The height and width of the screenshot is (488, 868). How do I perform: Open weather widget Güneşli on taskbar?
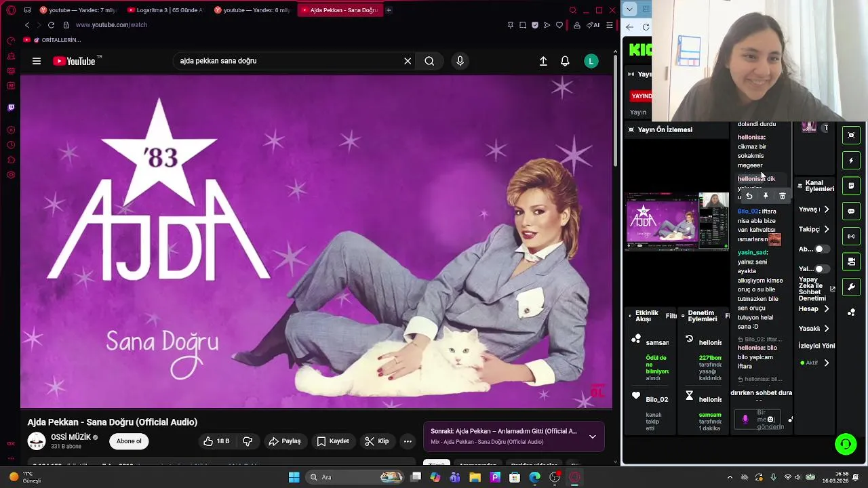(26, 477)
